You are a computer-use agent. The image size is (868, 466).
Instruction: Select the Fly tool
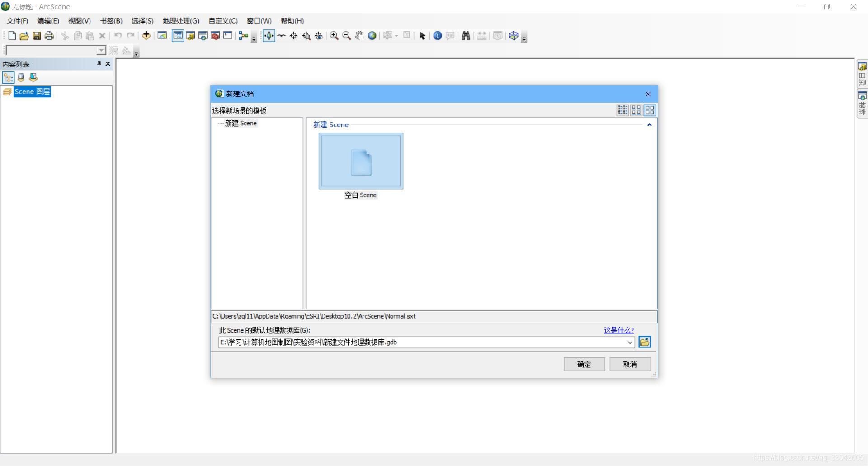(281, 36)
